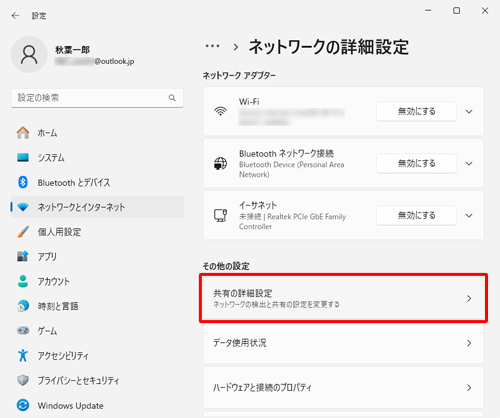Screen dimensions: 500x418
Task: Open データ使用状況 via its chevron
Action: [469, 343]
